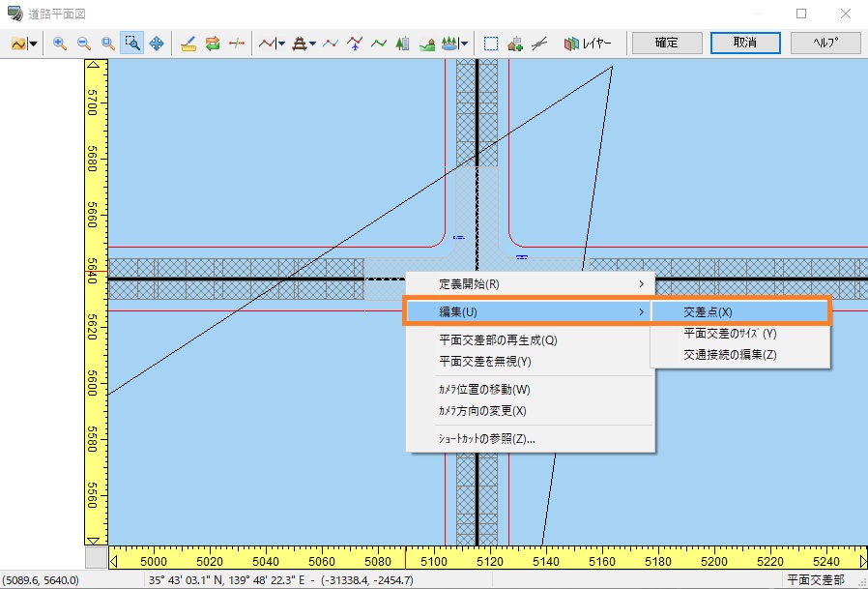Click the building icon in toolbar
Screen dimensions: 868x589
point(403,44)
